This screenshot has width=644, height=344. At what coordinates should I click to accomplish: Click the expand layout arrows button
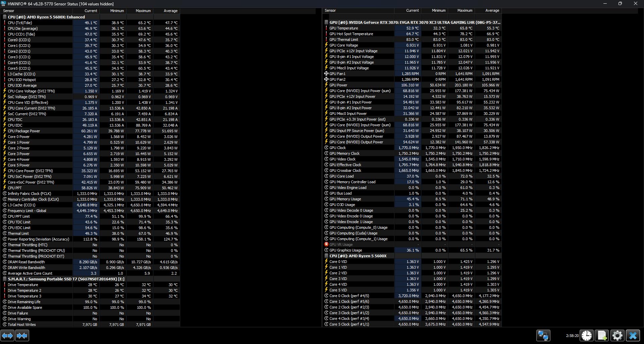click(x=7, y=335)
